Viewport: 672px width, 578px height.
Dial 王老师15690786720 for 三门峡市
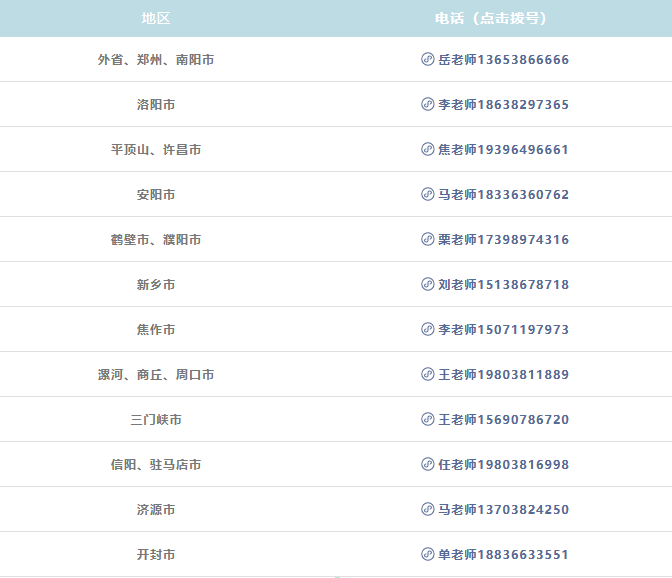tap(503, 419)
